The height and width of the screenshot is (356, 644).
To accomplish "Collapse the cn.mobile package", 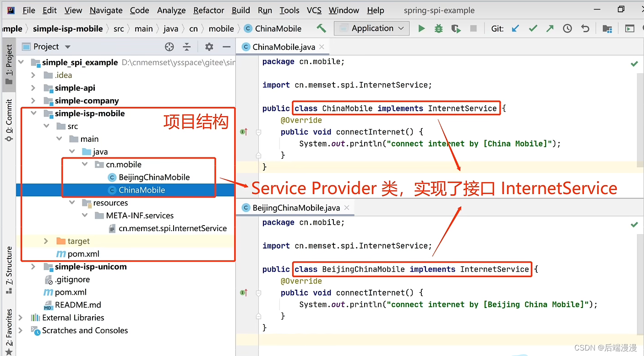I will point(85,164).
